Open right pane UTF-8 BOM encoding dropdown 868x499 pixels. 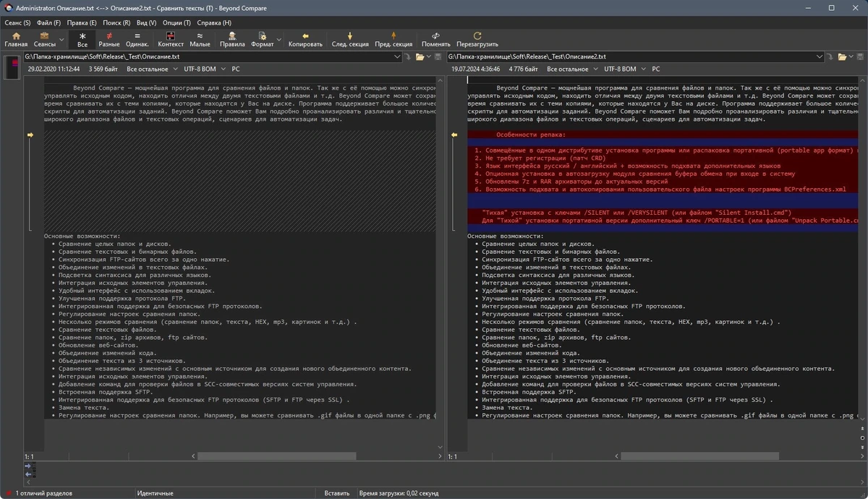click(x=624, y=69)
